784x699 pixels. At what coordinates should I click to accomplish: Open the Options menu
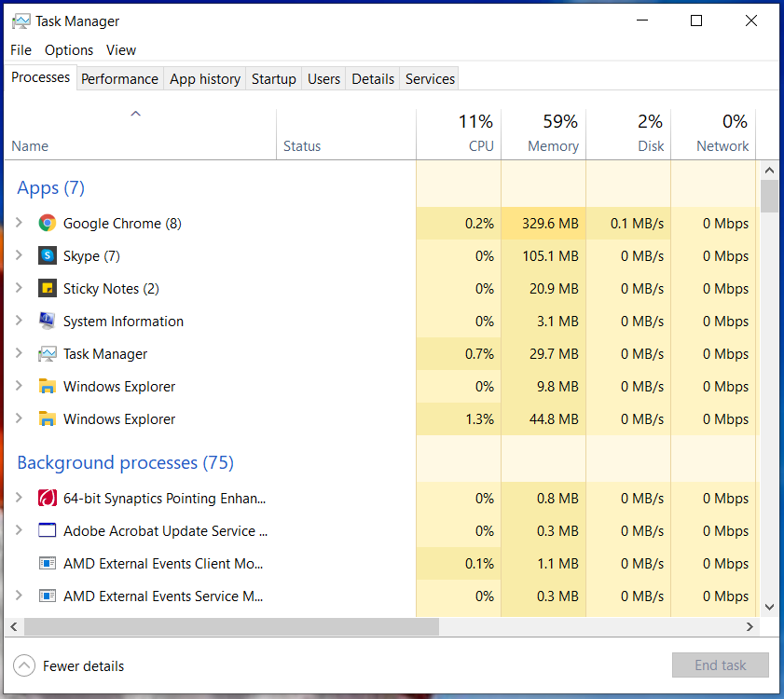pos(69,50)
